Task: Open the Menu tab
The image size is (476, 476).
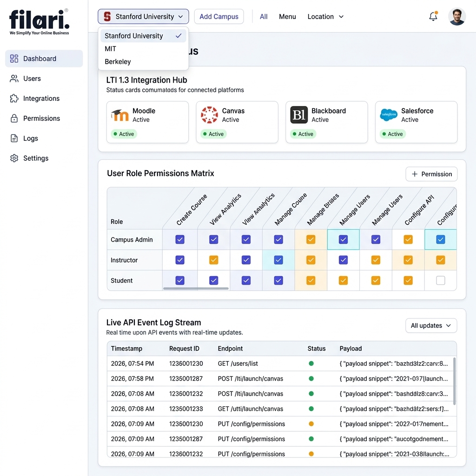Action: pyautogui.click(x=287, y=17)
